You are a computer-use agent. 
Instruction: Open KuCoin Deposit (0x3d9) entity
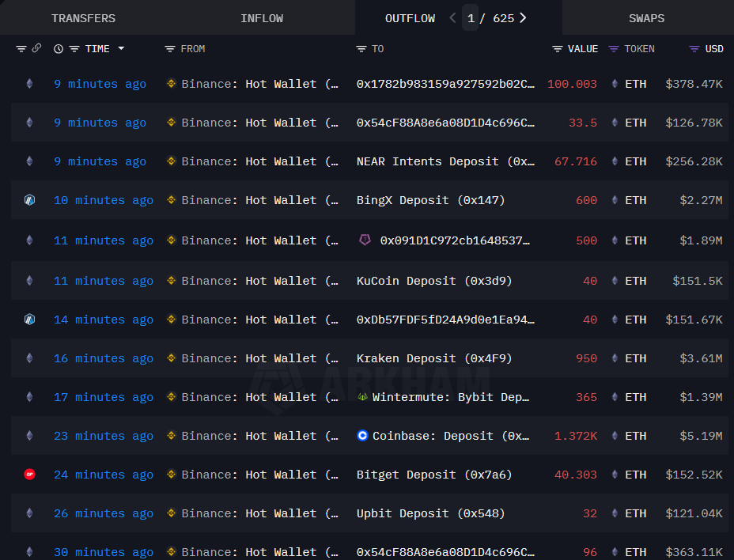click(434, 281)
